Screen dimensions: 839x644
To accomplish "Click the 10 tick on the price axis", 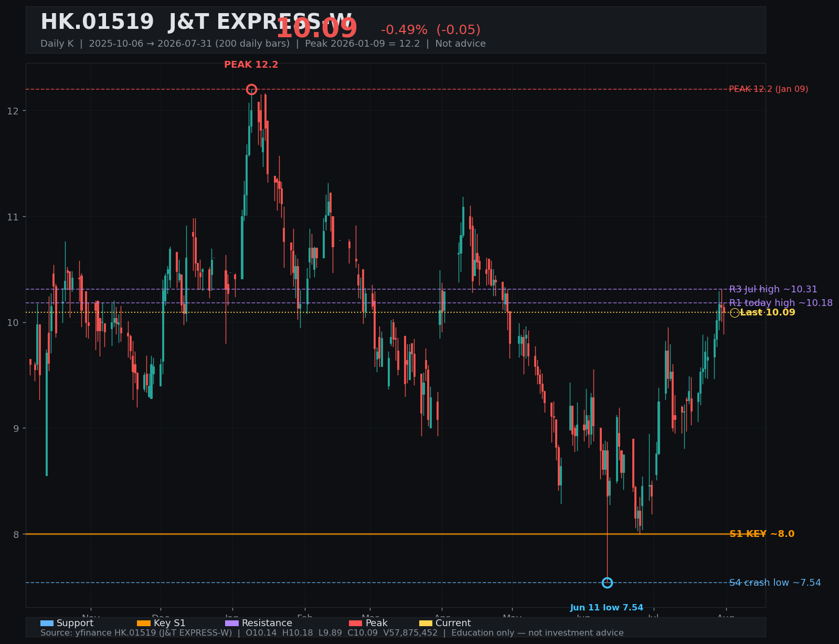I will 13,323.
